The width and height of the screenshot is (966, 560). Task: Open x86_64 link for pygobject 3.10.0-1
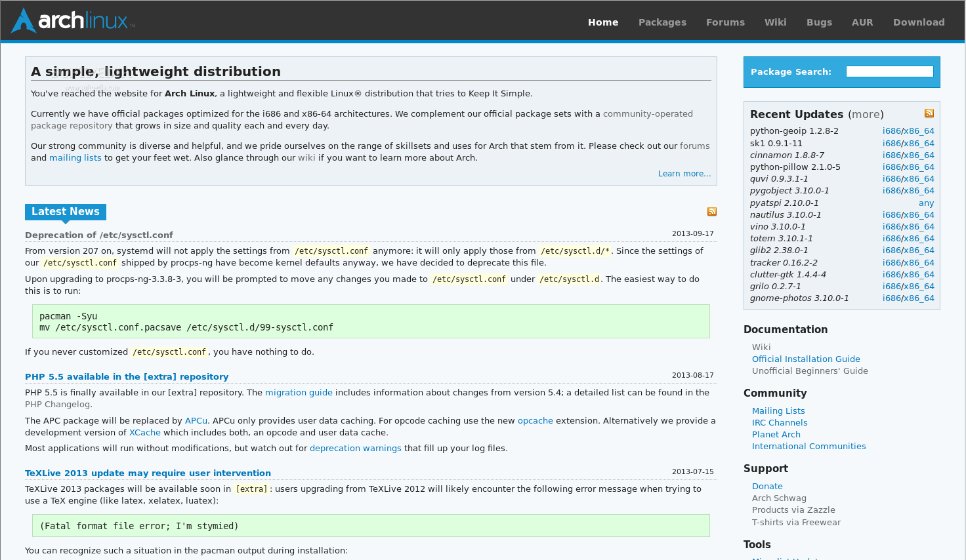coord(919,191)
